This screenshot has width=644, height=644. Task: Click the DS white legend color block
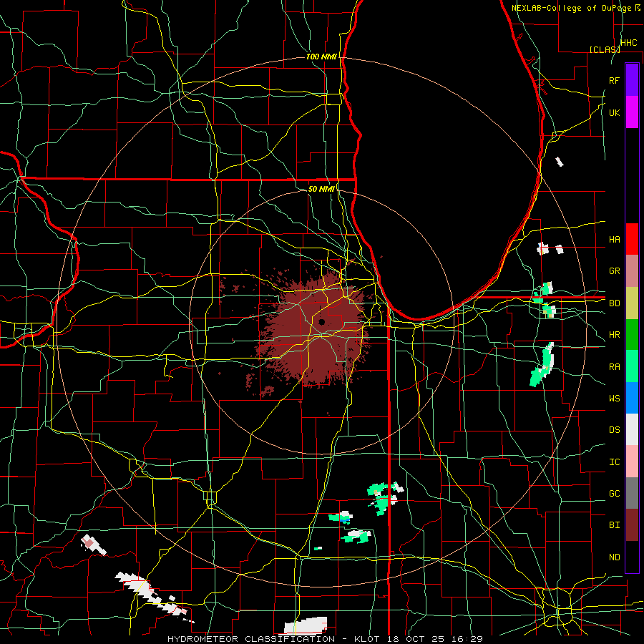pyautogui.click(x=632, y=429)
